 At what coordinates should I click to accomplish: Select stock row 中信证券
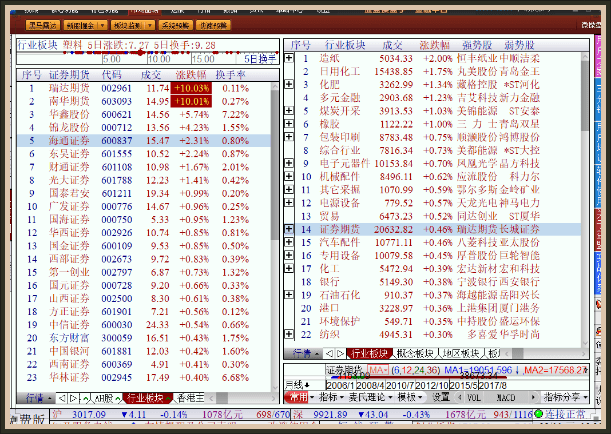(x=144, y=325)
